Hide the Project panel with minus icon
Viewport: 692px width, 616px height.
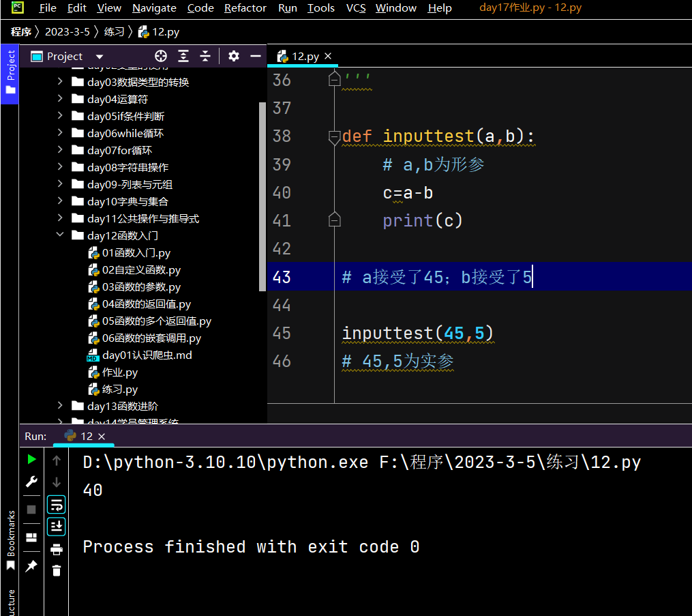(x=256, y=56)
